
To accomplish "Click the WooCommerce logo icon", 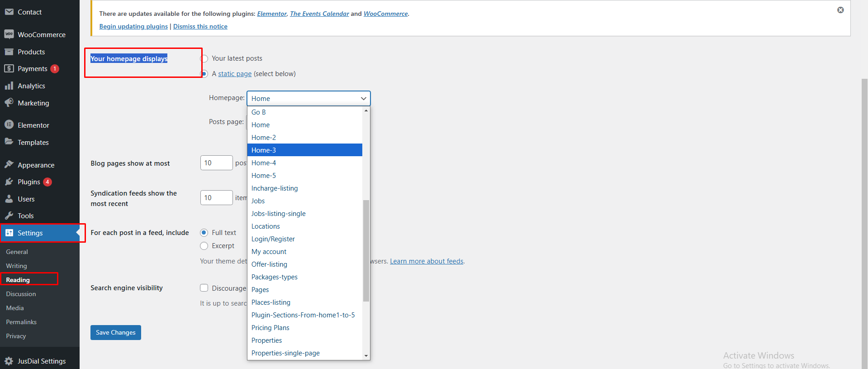I will (9, 34).
